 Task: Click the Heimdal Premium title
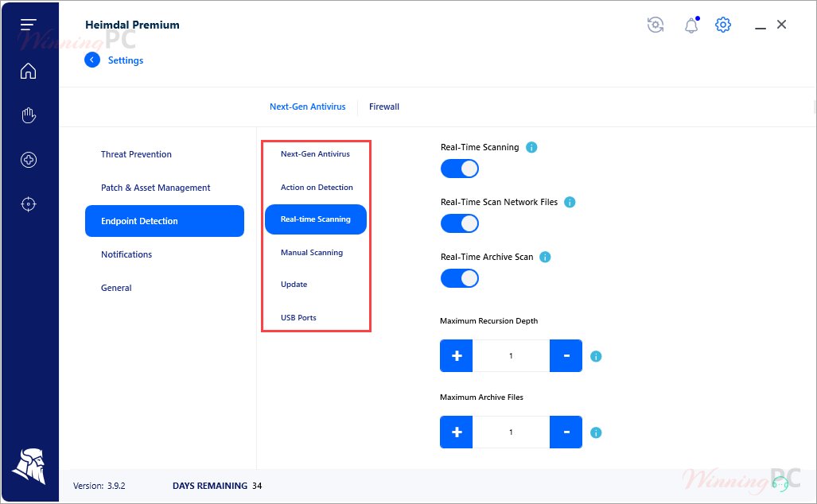click(132, 25)
